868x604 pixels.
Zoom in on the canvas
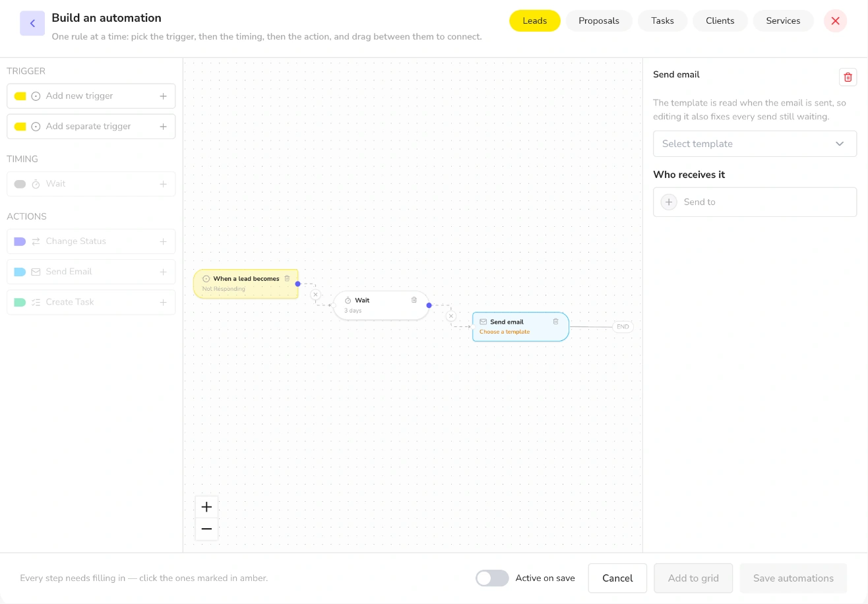(206, 507)
